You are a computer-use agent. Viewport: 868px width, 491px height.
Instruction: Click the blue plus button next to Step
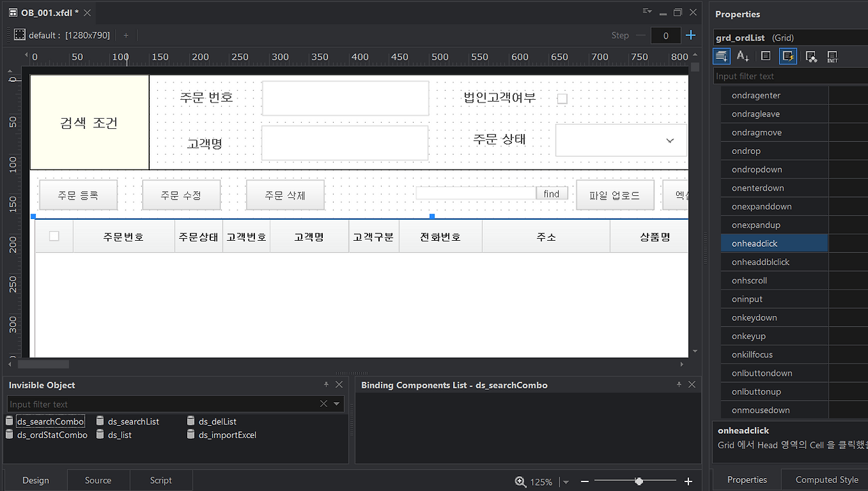point(690,35)
